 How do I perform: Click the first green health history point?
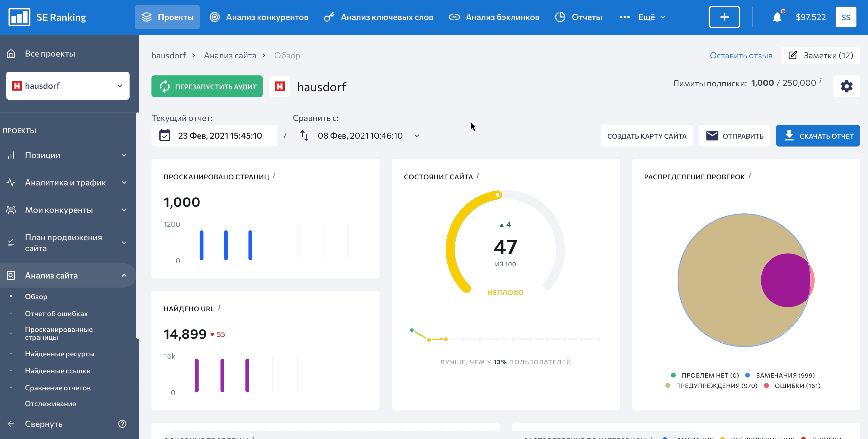coord(411,330)
